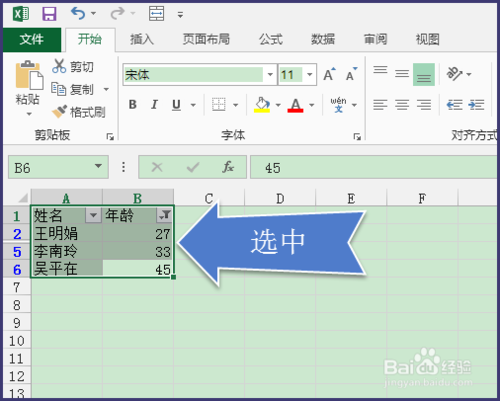Open the 插入 ribbon tab
The image size is (500, 401).
tap(142, 39)
